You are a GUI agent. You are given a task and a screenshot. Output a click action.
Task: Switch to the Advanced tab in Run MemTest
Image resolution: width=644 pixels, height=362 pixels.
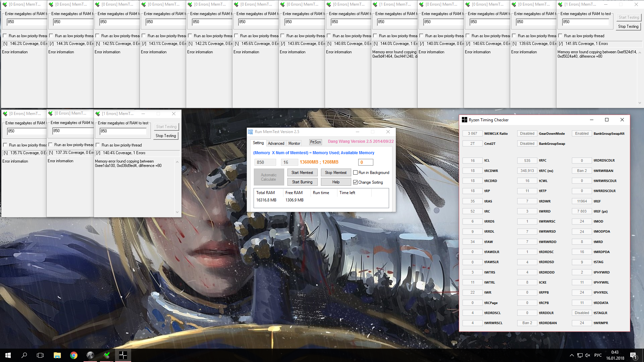(276, 143)
